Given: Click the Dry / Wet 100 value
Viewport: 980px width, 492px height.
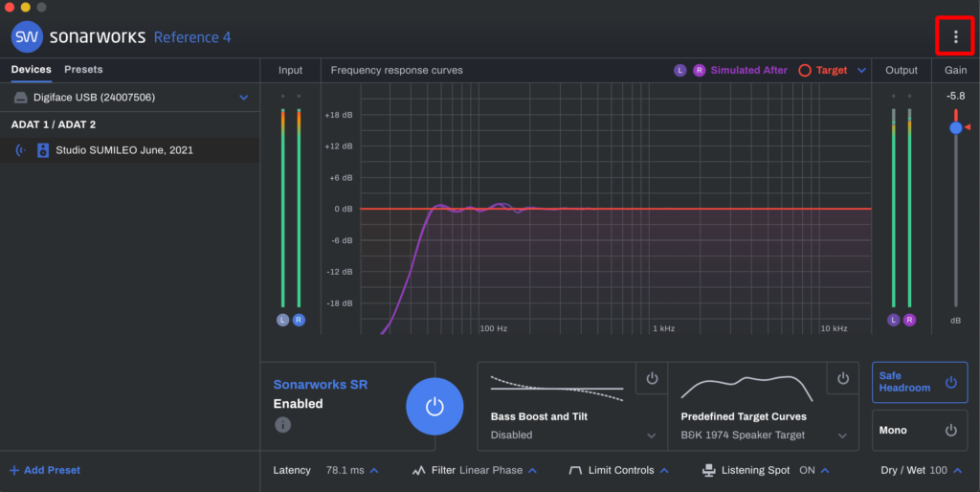Looking at the screenshot, I should pos(938,470).
